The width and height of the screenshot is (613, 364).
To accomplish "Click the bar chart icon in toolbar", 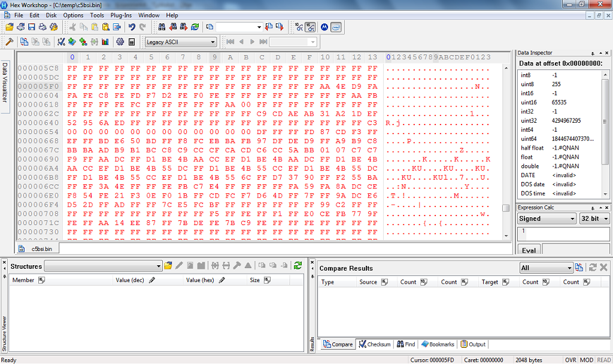I will click(x=105, y=42).
